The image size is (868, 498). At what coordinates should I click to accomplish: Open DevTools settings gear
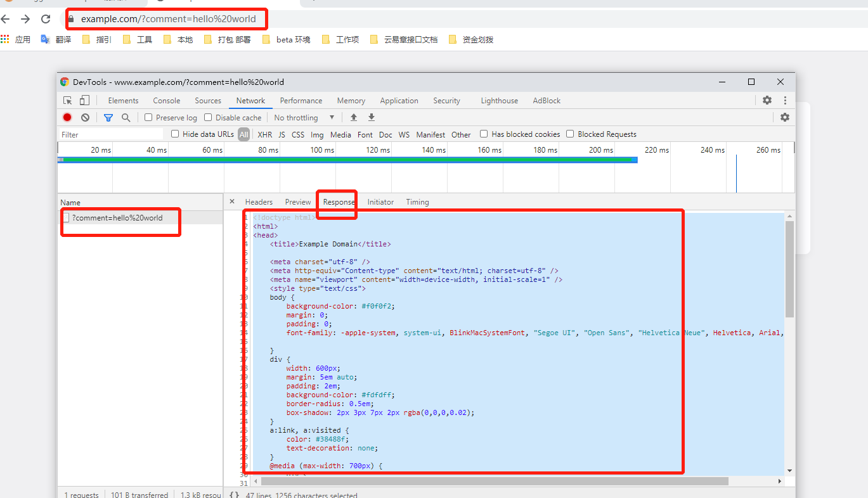tap(767, 100)
